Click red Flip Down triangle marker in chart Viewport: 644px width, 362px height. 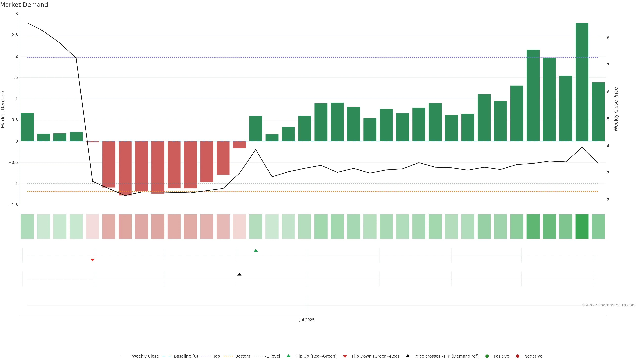(x=93, y=260)
